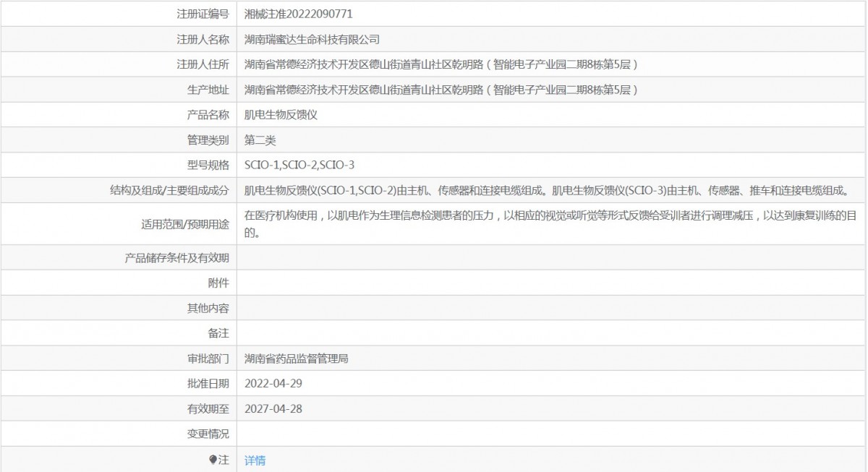868x472 pixels.
Task: Click the marker icon beside 注
Action: point(213,459)
